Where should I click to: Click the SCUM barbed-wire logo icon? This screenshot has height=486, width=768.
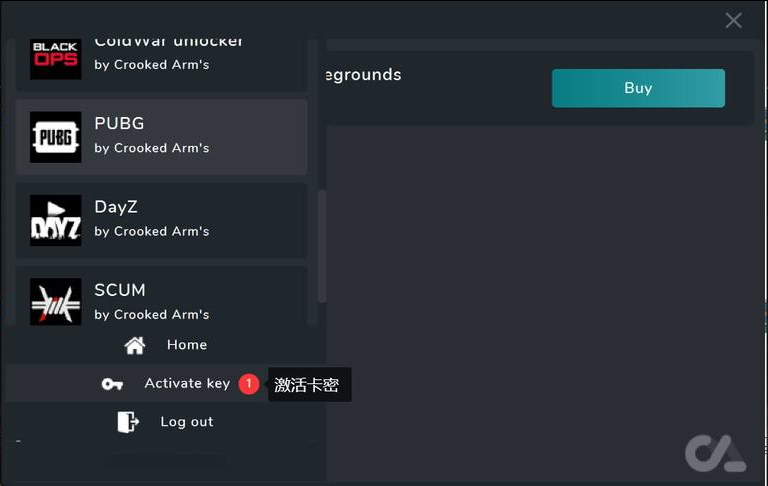tap(55, 302)
